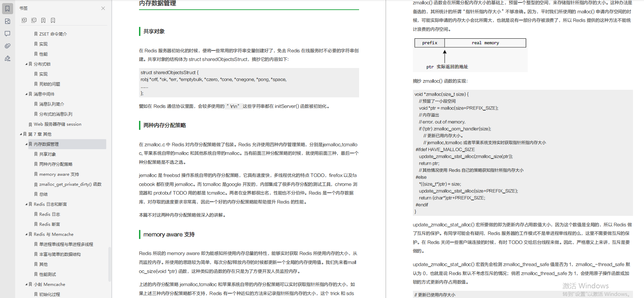644x298 pixels.
Task: Click the struct sharedObjectsStruct code block
Action: [249, 83]
